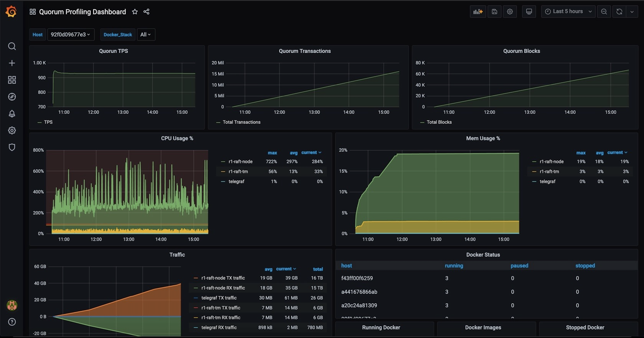Expand the Docker_Stack filter dropdown
This screenshot has height=338, width=644.
point(146,34)
